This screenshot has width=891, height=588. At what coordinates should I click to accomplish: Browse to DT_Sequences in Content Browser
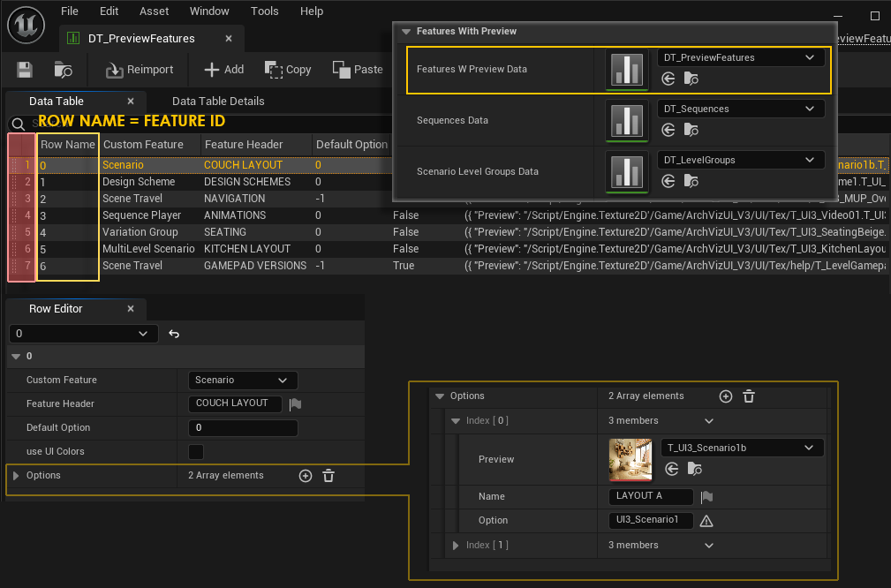(x=691, y=130)
